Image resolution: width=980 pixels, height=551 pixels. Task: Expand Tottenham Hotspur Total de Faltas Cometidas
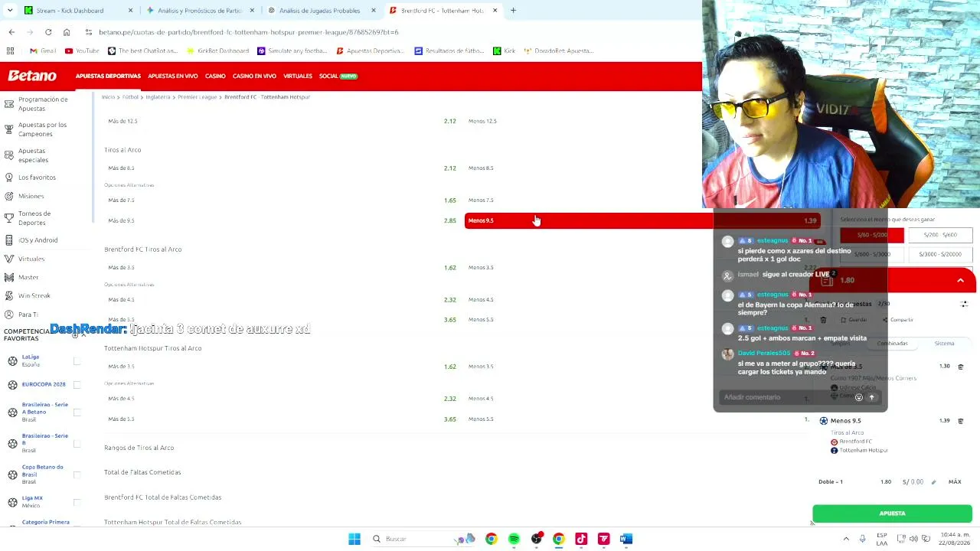173,522
